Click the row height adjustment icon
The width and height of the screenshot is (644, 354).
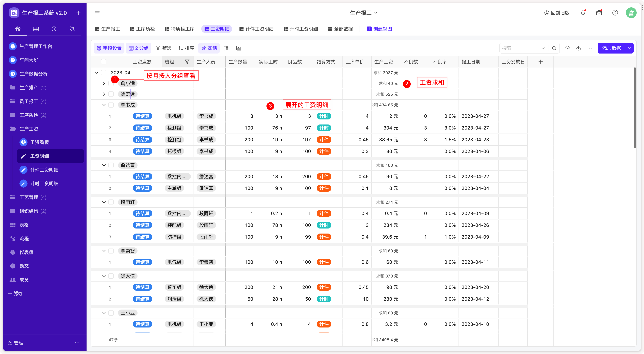coord(227,48)
